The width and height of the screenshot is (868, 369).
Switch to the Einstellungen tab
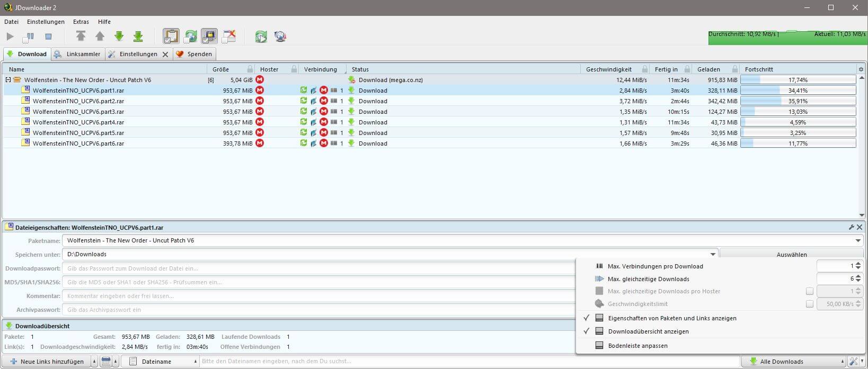pos(138,54)
